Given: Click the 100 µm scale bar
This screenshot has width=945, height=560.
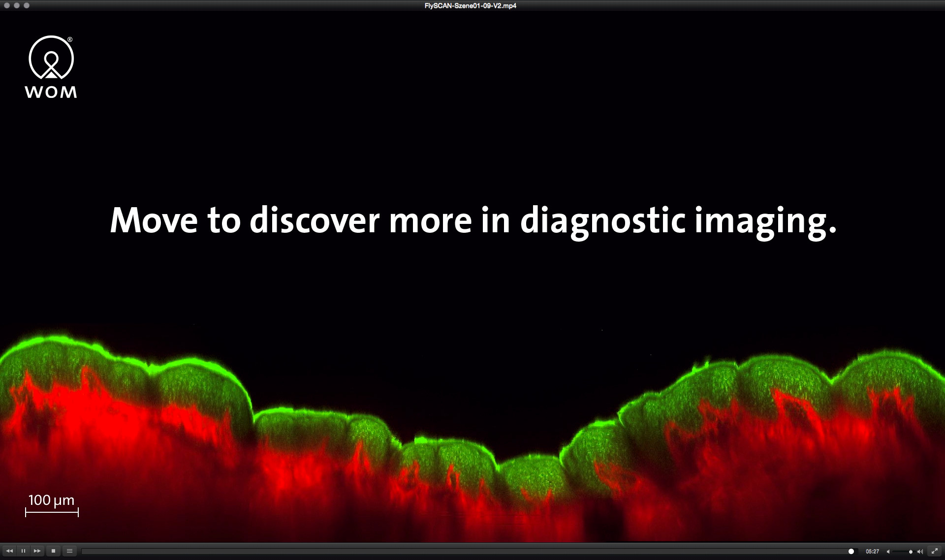Looking at the screenshot, I should [52, 512].
